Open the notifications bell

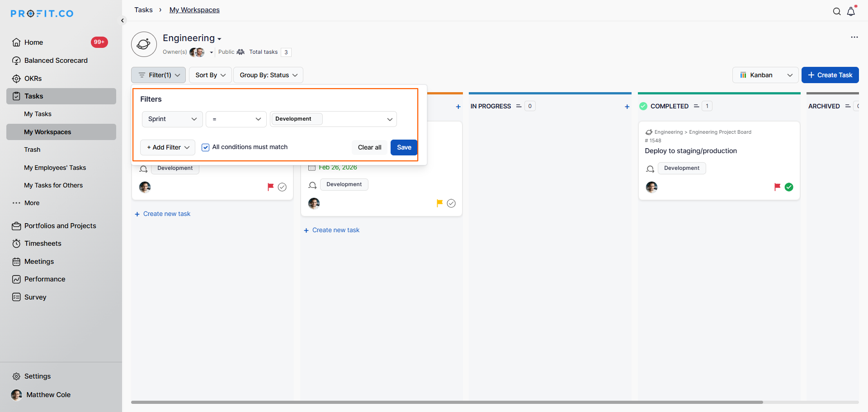[851, 12]
